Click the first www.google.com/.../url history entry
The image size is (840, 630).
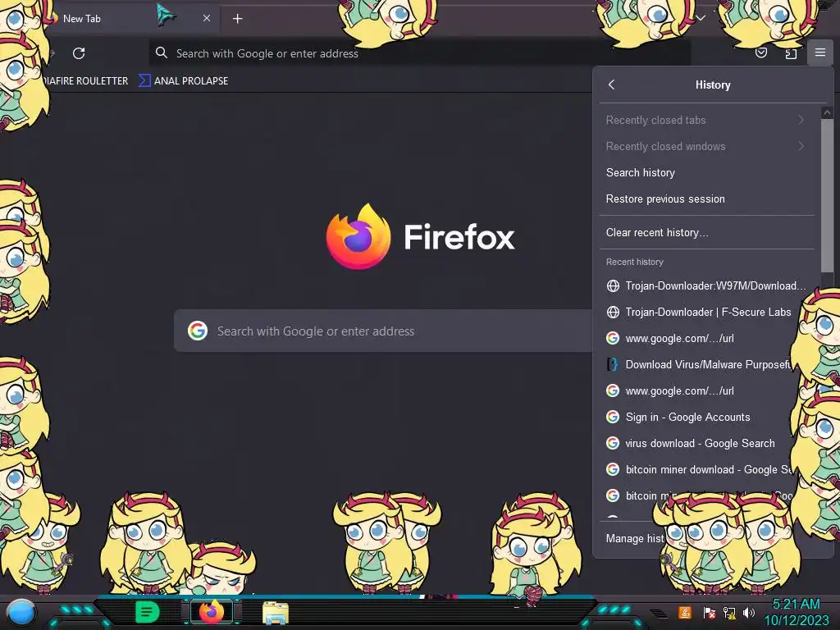coord(705,338)
